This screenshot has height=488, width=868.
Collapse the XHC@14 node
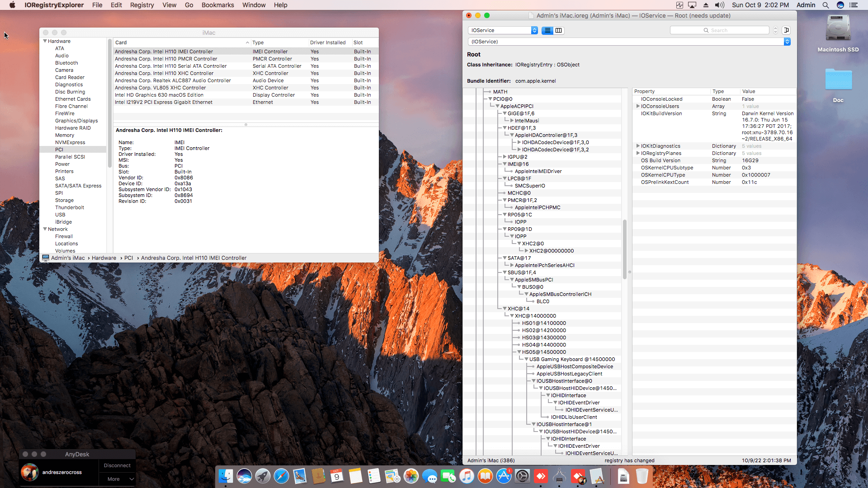pyautogui.click(x=505, y=309)
